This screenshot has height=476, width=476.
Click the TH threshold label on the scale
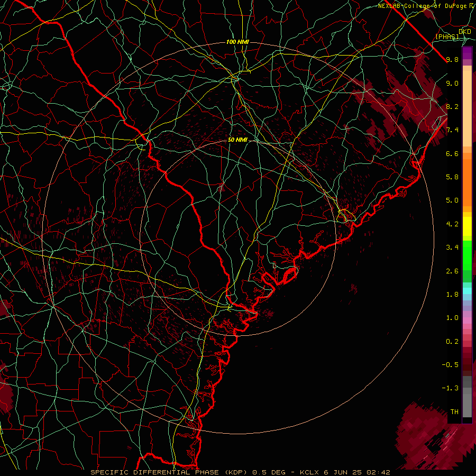click(454, 412)
